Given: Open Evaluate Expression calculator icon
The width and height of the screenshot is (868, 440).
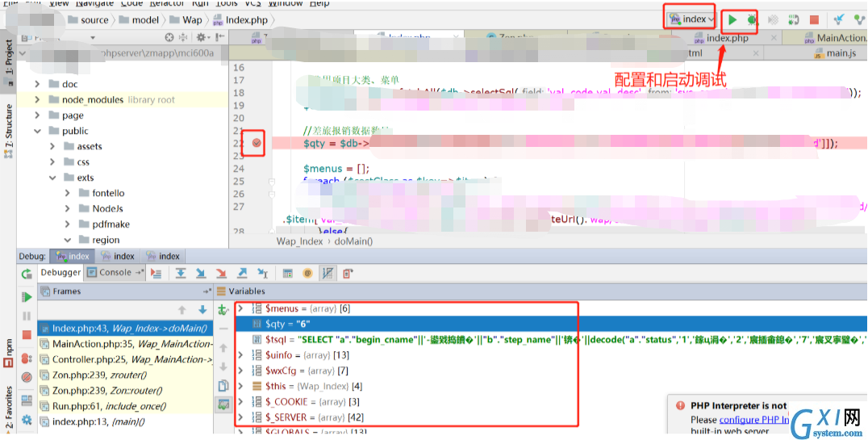Looking at the screenshot, I should [x=287, y=273].
